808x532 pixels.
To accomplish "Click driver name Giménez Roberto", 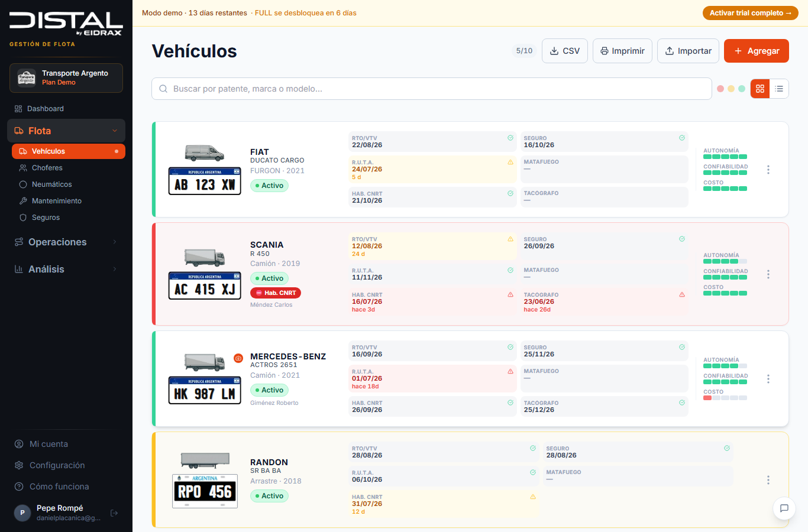I will (x=274, y=403).
